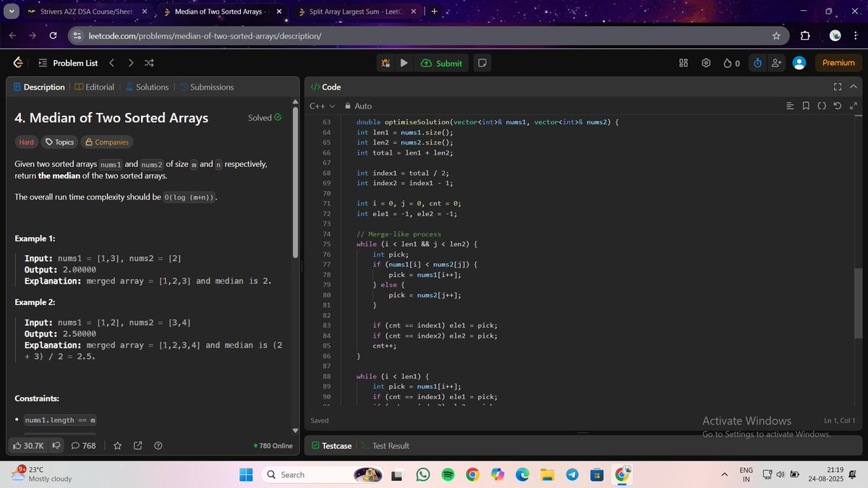Open the Submissions tab
This screenshot has width=868, height=488.
[207, 87]
